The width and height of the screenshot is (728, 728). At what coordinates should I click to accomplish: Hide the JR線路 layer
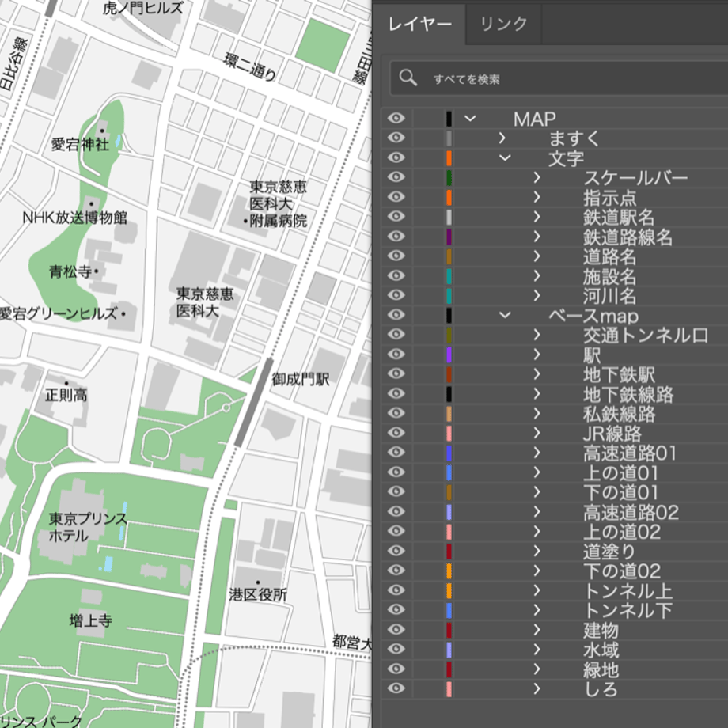click(x=396, y=433)
